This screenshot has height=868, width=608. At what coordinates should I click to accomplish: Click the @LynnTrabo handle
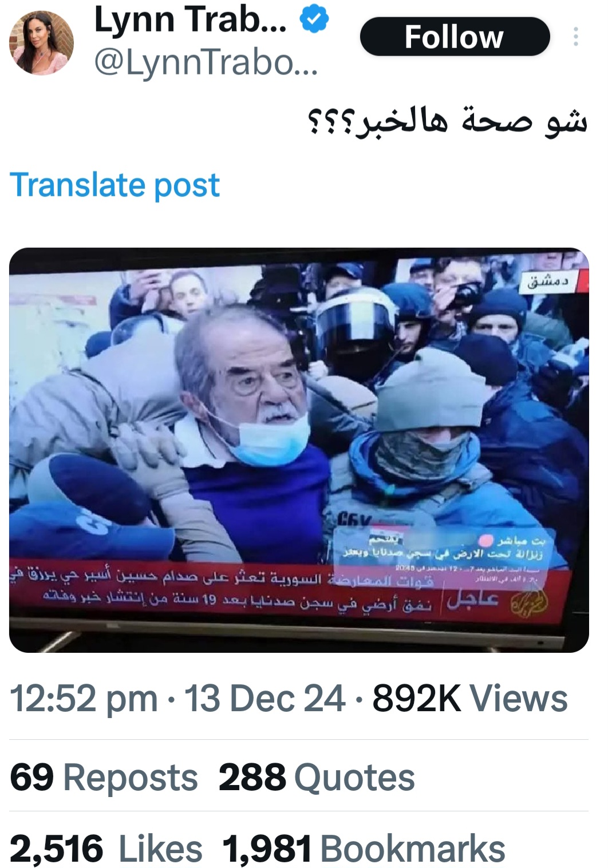click(205, 62)
